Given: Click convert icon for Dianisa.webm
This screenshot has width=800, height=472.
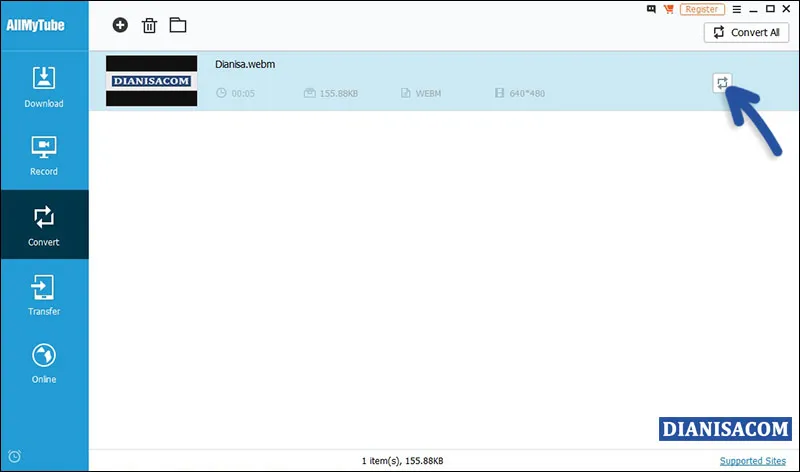Looking at the screenshot, I should pyautogui.click(x=722, y=83).
